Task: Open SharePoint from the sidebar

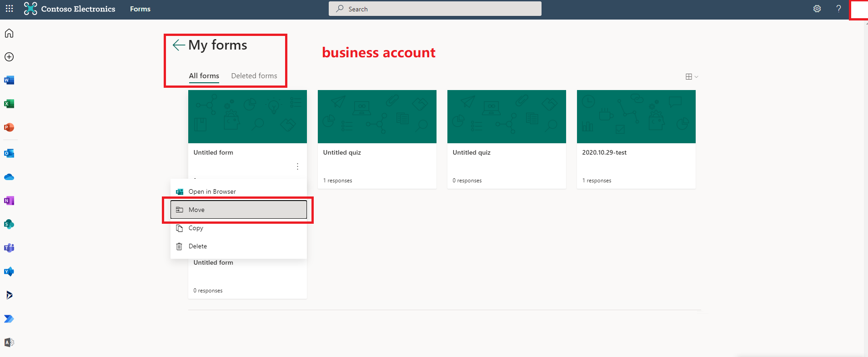Action: tap(9, 224)
